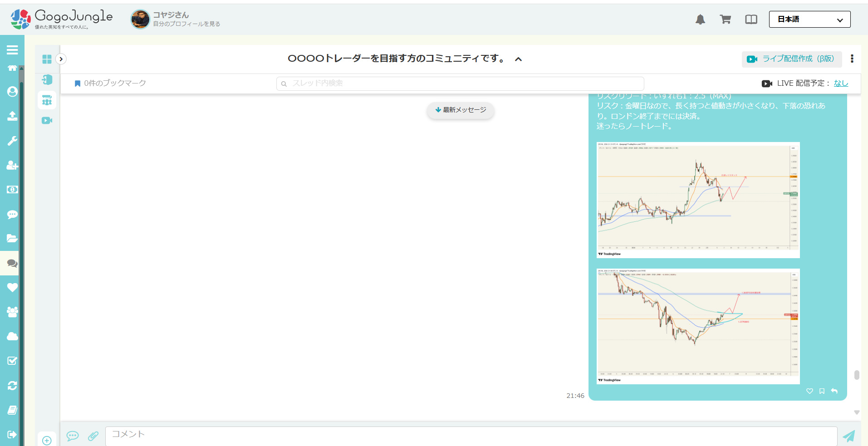Open the wrench tools icon in the sidebar
Viewport: 868px width, 446px height.
click(x=12, y=141)
